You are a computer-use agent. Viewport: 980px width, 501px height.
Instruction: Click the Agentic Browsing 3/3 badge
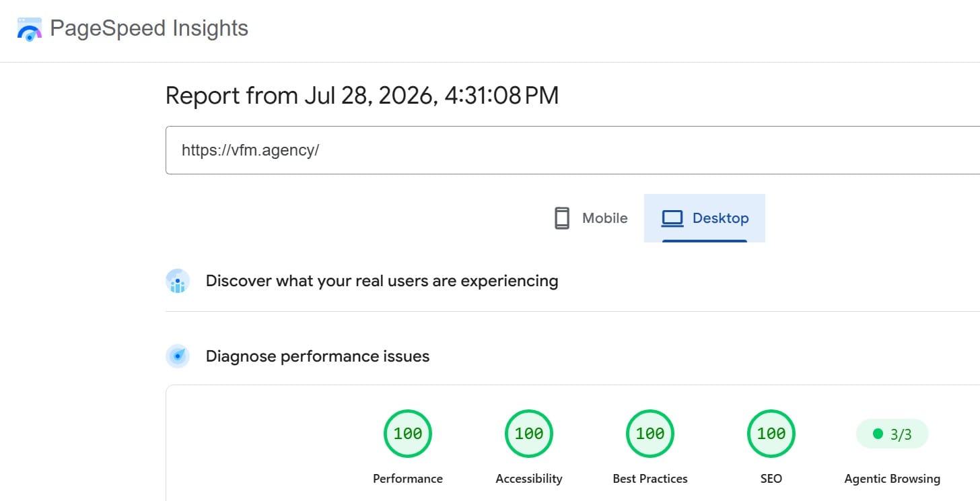[893, 434]
